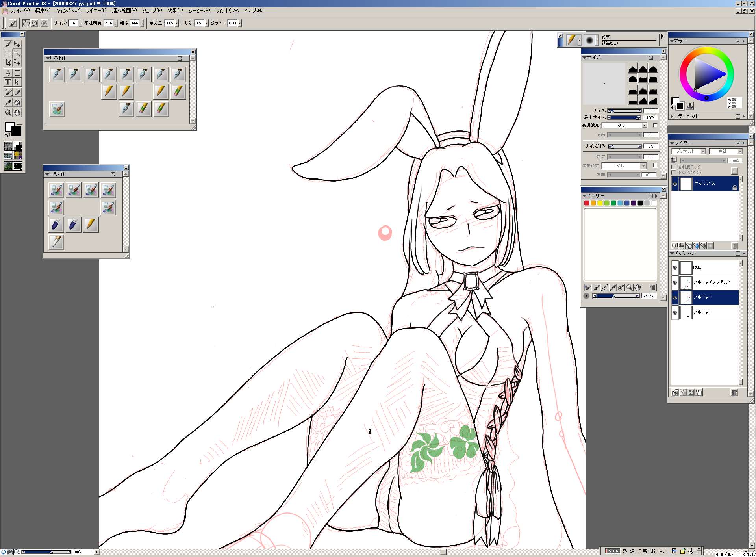This screenshot has height=557, width=756.
Task: Select the Crop tool
Action: coord(8,63)
